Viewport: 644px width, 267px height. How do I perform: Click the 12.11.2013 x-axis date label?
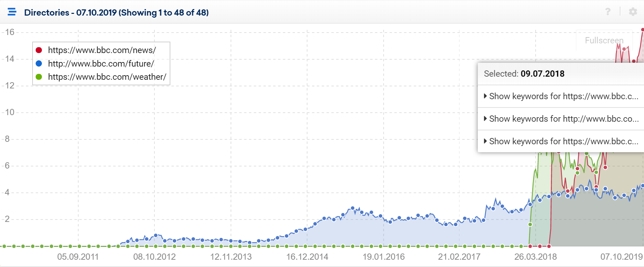pyautogui.click(x=231, y=257)
